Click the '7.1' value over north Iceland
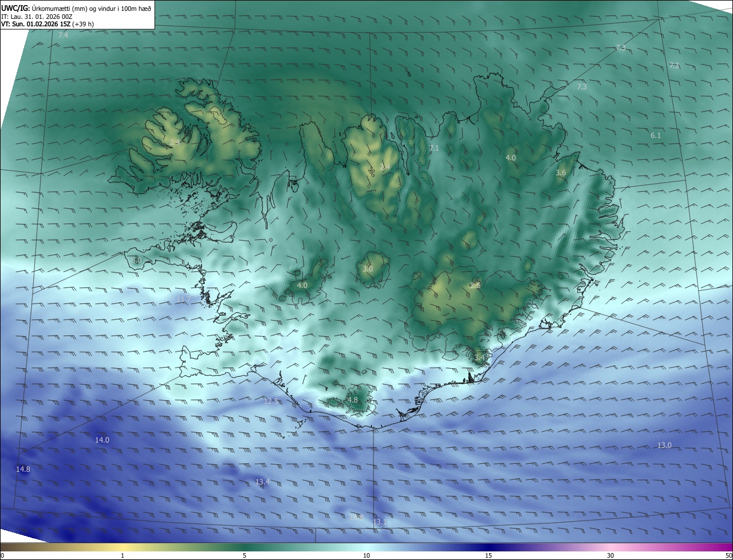 tap(434, 148)
